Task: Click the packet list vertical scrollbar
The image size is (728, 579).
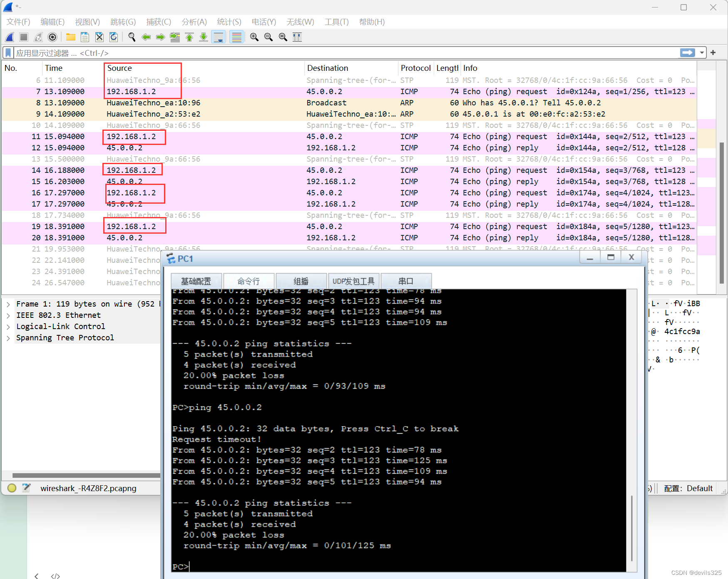Action: (x=722, y=212)
